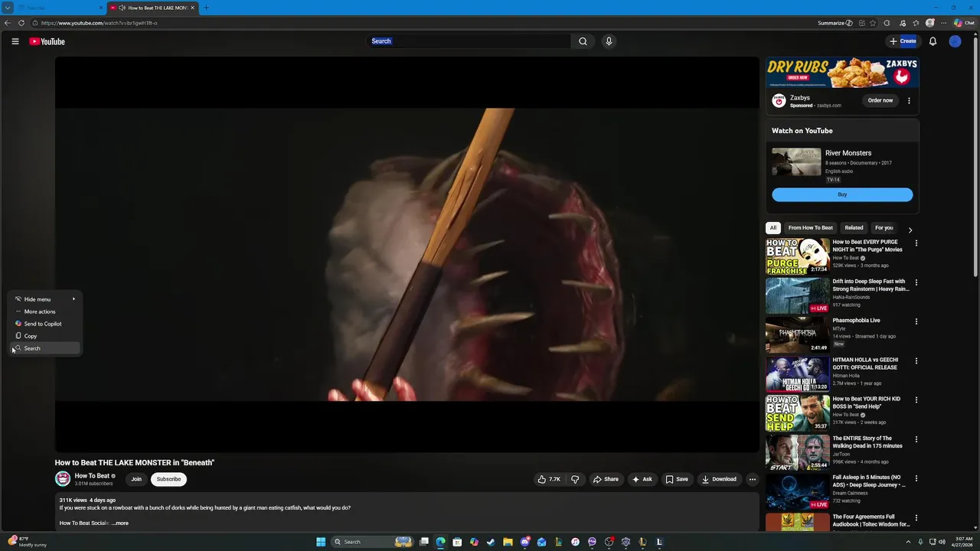Open options for Zaxbys ad
The height and width of the screenshot is (551, 980).
click(x=909, y=100)
